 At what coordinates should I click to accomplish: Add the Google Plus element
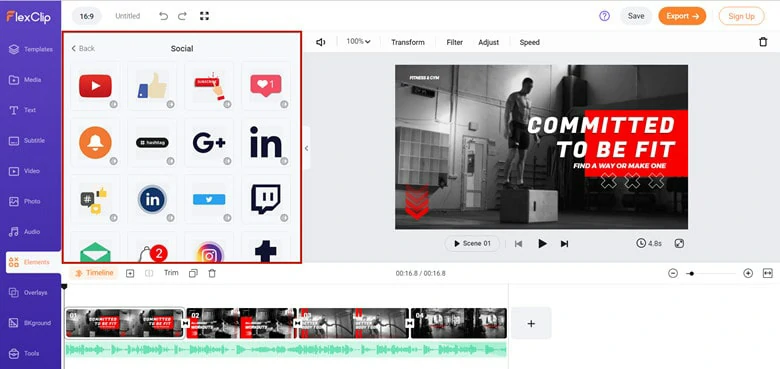click(209, 143)
